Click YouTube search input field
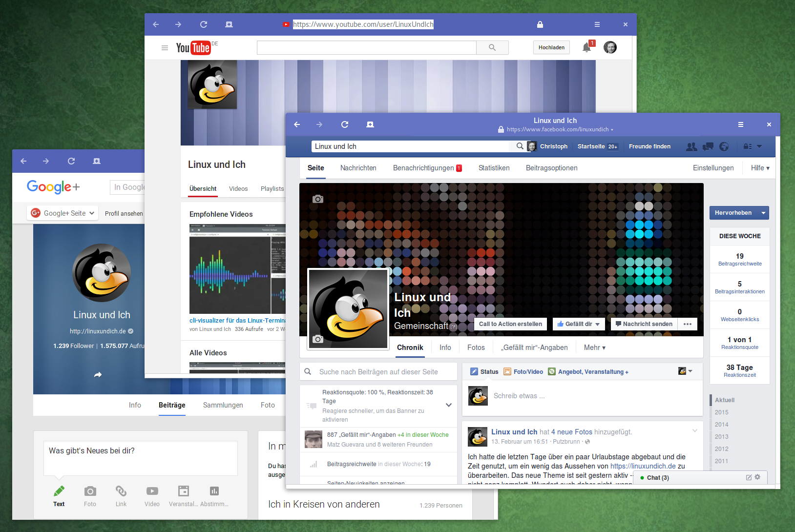 tap(366, 47)
